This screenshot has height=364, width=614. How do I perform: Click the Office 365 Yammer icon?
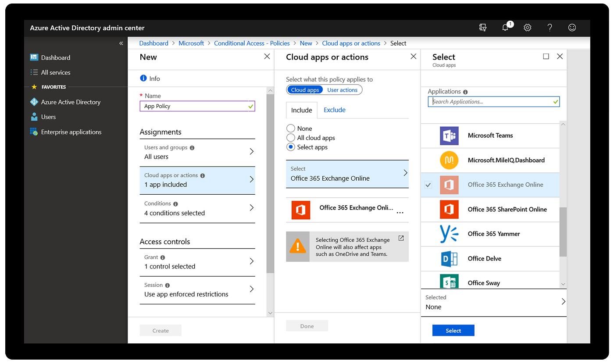(449, 234)
